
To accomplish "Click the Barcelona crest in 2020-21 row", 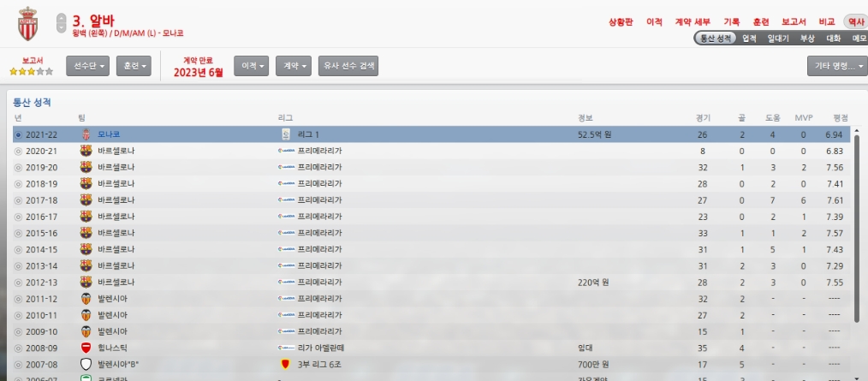I will 86,151.
